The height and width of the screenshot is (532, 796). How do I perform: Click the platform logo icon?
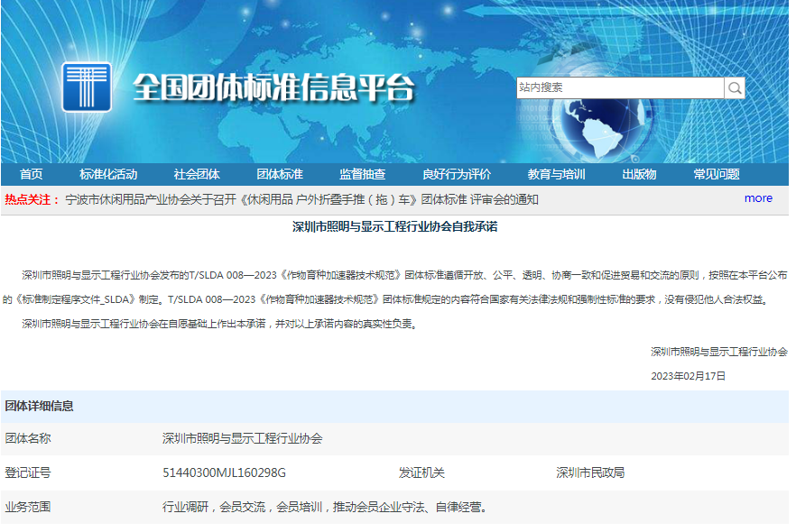click(x=87, y=87)
